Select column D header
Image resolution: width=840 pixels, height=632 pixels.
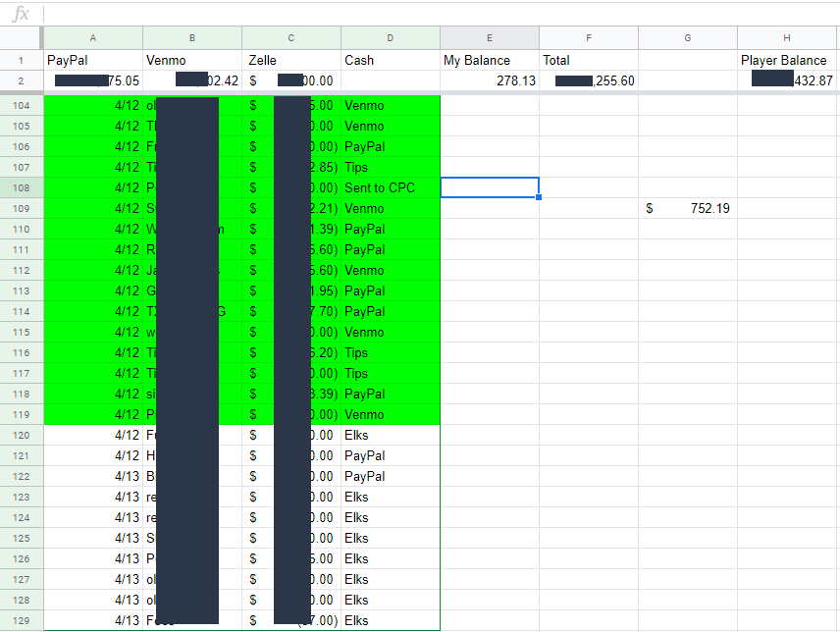point(391,38)
